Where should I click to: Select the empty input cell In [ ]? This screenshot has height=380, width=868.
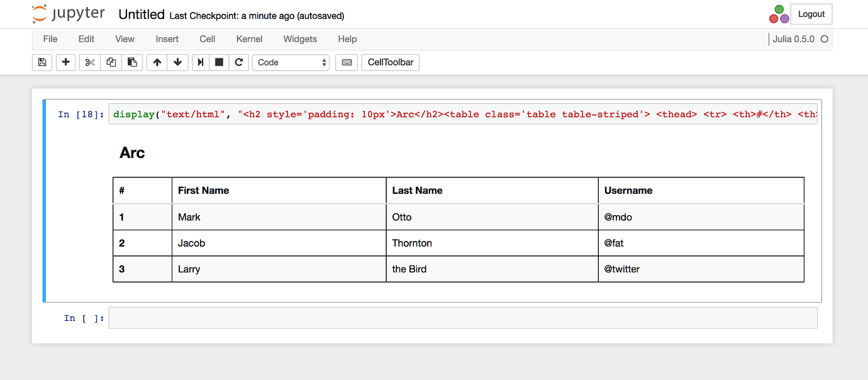(x=463, y=318)
